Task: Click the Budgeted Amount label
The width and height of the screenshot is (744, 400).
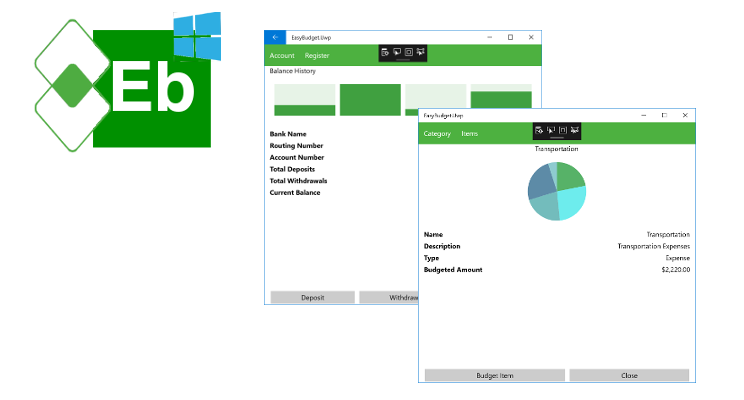Action: (x=453, y=270)
